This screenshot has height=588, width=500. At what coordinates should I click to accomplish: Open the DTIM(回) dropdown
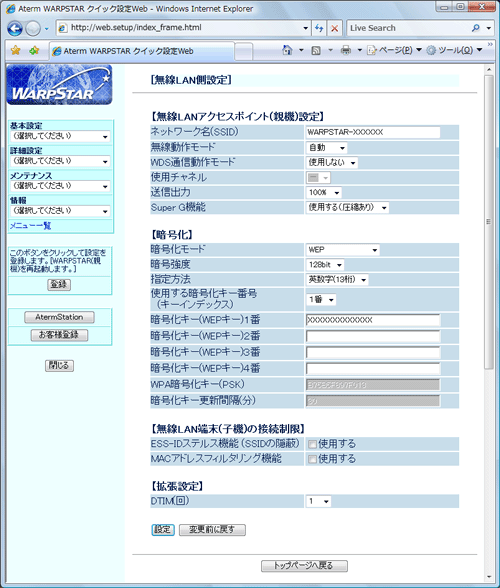coord(318,501)
